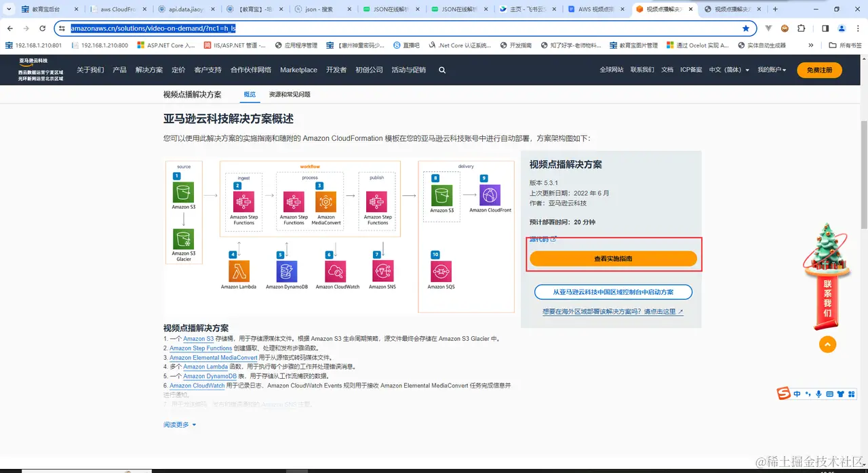
Task: Expand the 中文 (简体) language dropdown
Action: [x=729, y=70]
